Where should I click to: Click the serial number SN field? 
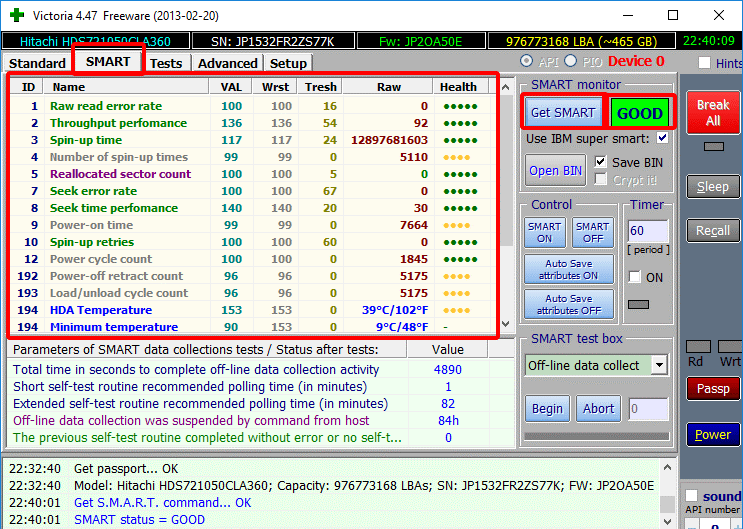tap(273, 41)
